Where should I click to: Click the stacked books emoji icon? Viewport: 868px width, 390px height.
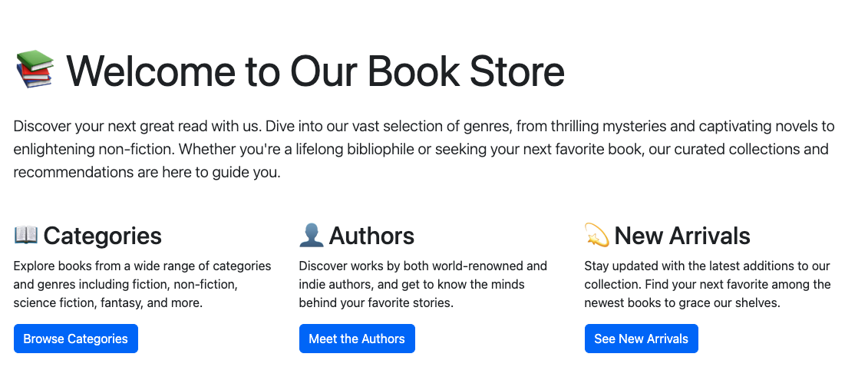[x=35, y=68]
